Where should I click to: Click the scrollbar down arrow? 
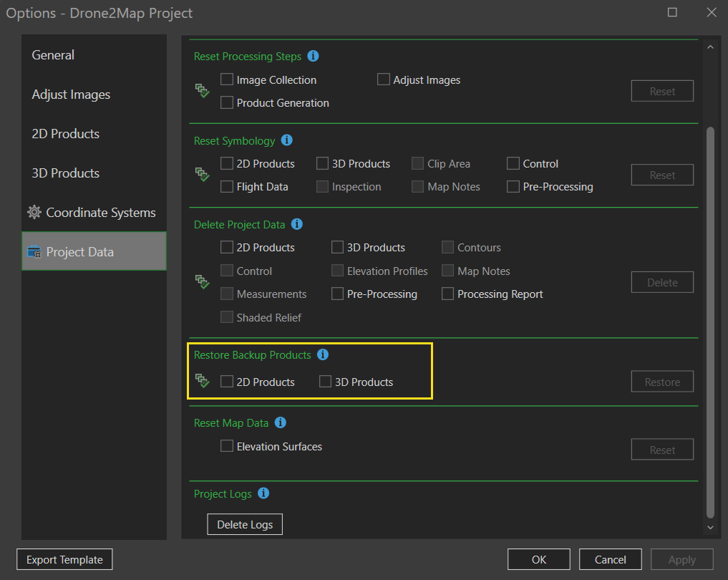coord(710,527)
